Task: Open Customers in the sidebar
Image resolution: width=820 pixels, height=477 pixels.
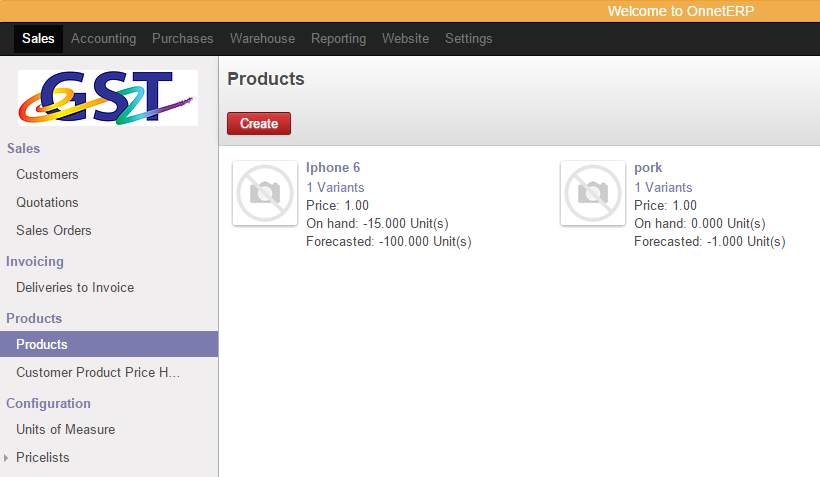Action: click(x=47, y=175)
